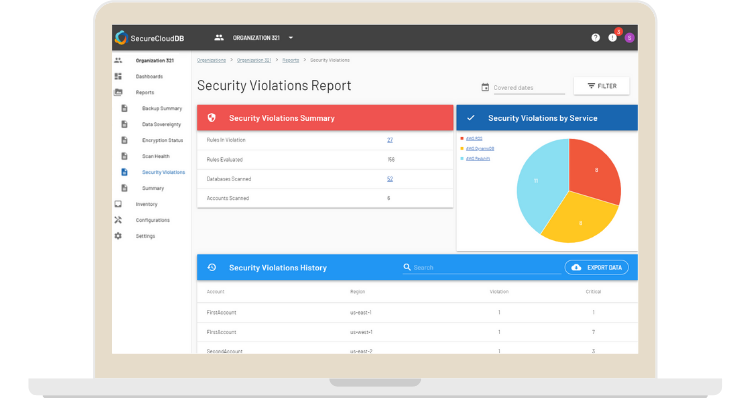Click the AWS Redshift legend link

click(x=478, y=158)
